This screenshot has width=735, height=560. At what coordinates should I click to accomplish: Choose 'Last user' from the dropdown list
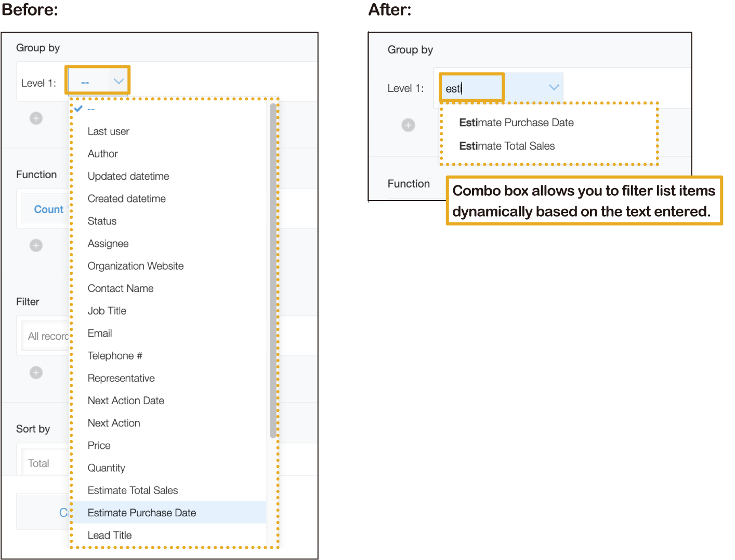[x=108, y=131]
